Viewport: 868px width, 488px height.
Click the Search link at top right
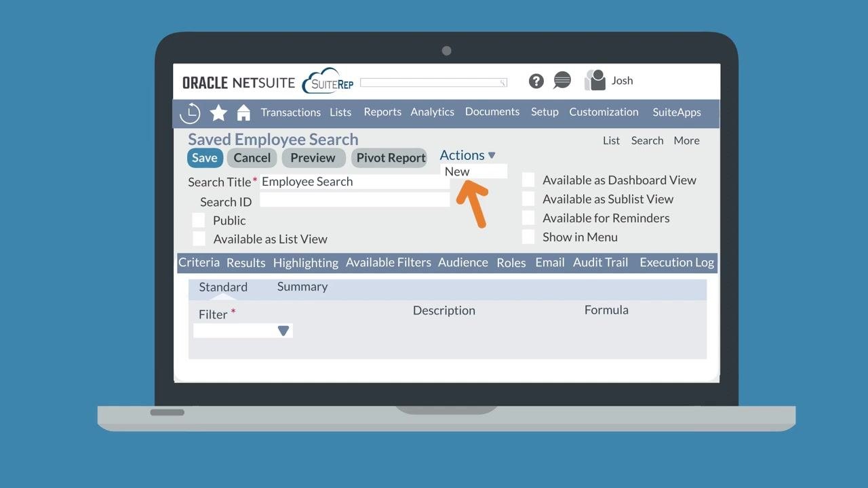pyautogui.click(x=647, y=140)
